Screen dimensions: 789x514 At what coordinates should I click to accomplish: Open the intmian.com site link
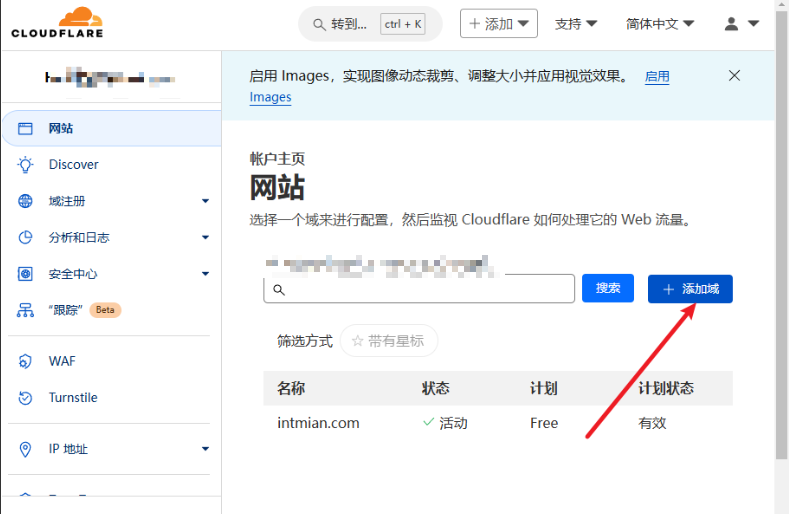click(318, 423)
